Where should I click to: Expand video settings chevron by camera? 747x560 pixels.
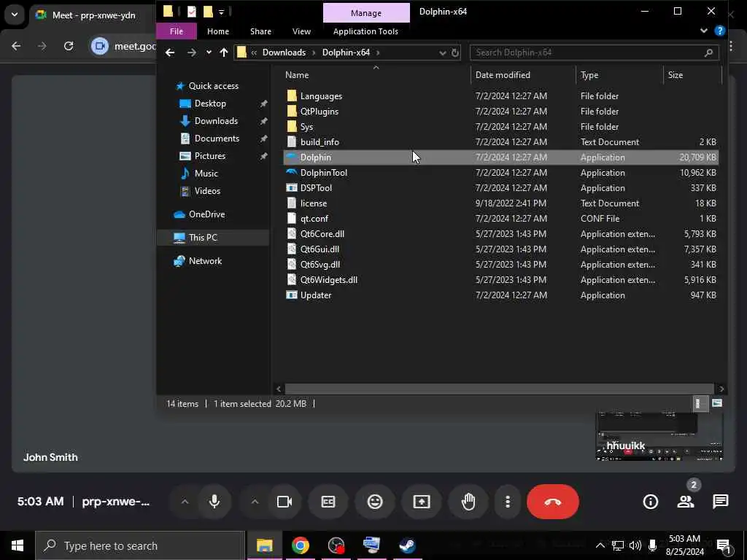point(255,502)
